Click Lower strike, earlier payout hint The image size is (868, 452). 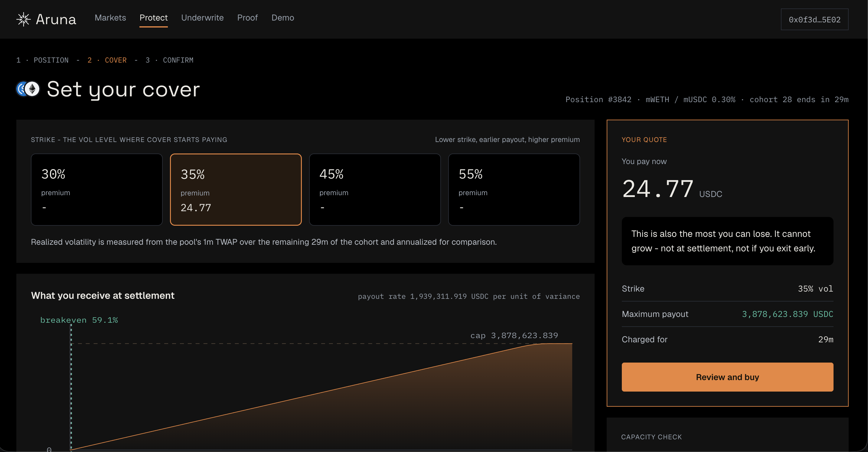pyautogui.click(x=507, y=139)
